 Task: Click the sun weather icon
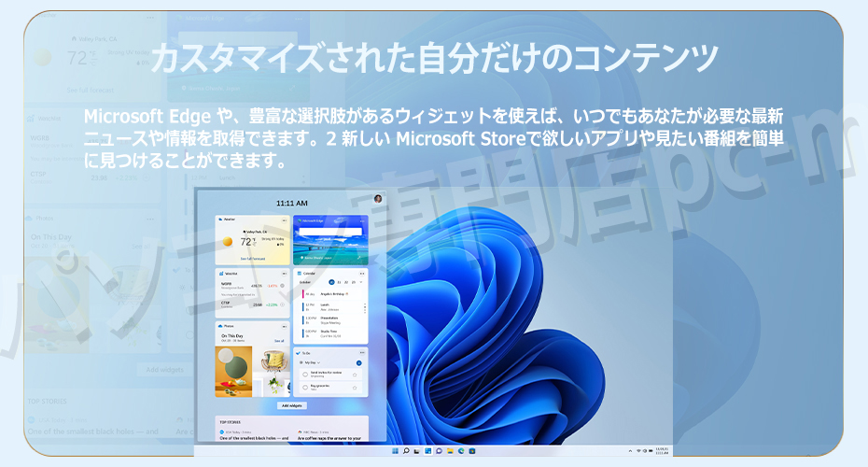coord(228,242)
